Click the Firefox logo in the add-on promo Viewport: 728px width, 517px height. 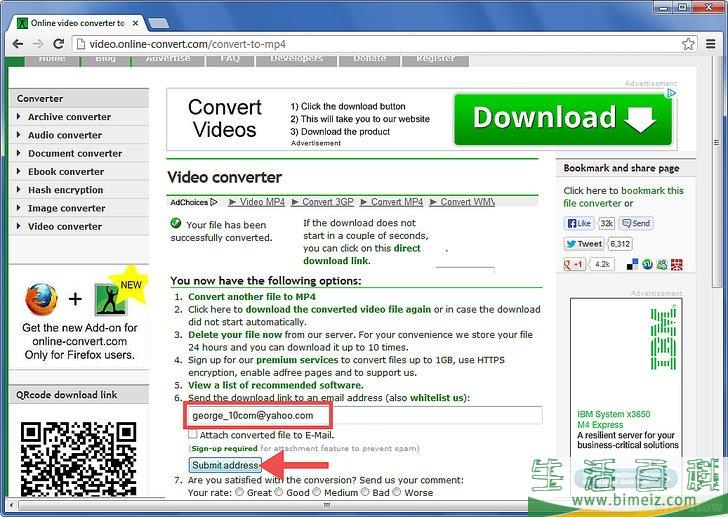(41, 299)
